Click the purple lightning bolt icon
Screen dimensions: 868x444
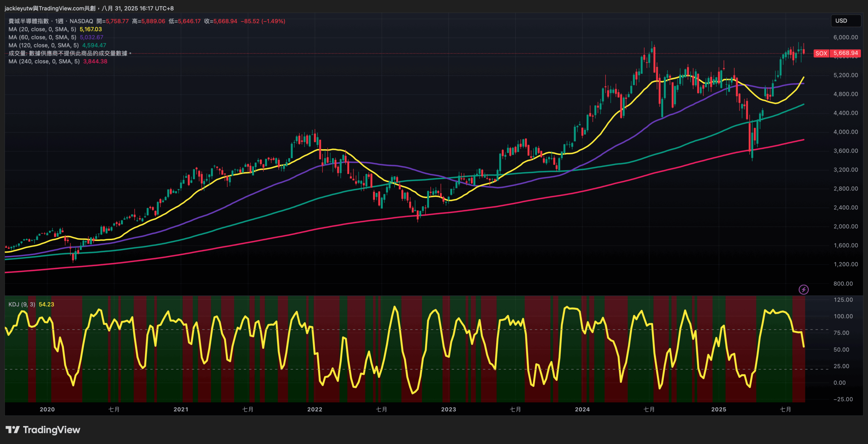(803, 289)
